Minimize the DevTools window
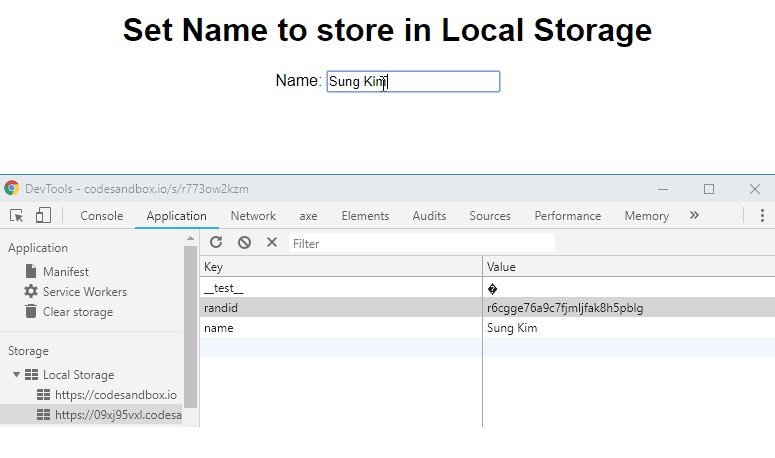The image size is (775, 458). pyautogui.click(x=663, y=189)
